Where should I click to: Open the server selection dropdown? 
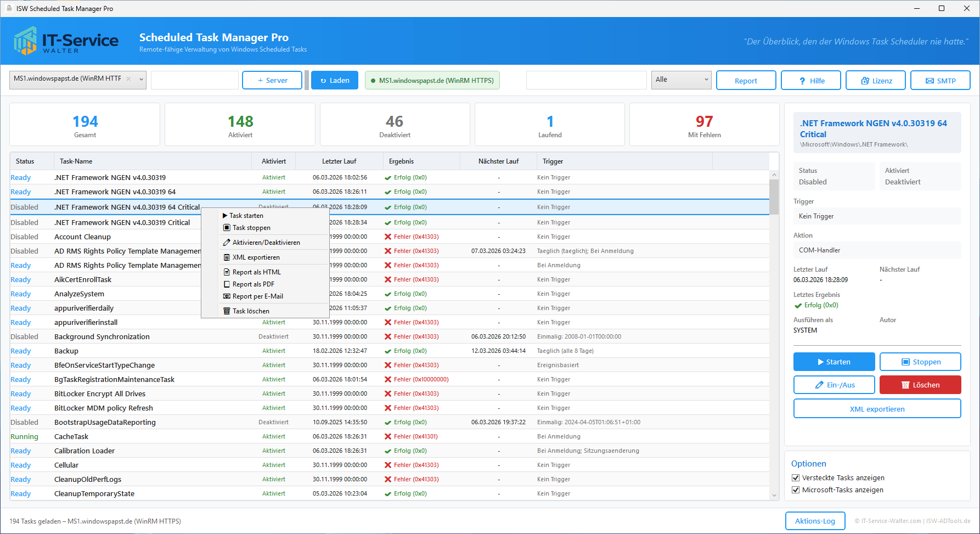[141, 80]
